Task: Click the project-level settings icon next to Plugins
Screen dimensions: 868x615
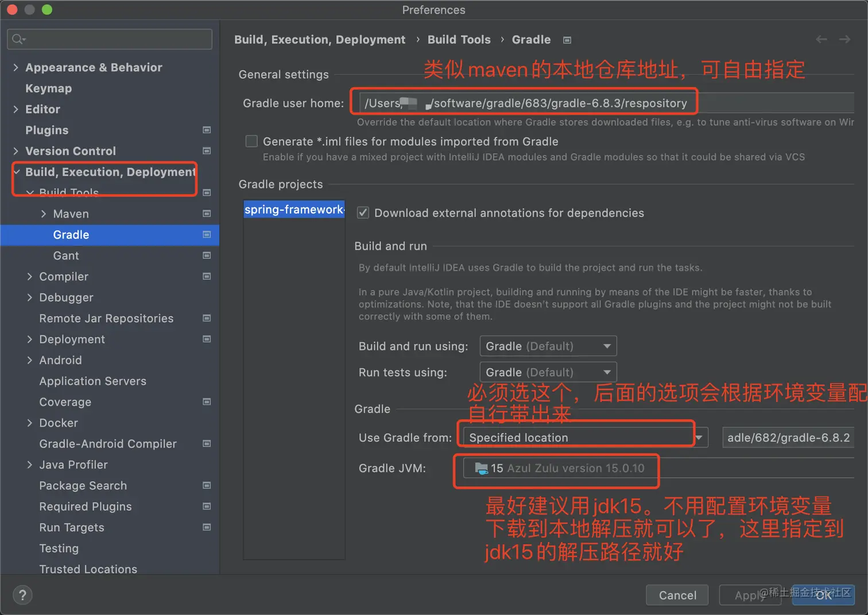Action: point(207,130)
